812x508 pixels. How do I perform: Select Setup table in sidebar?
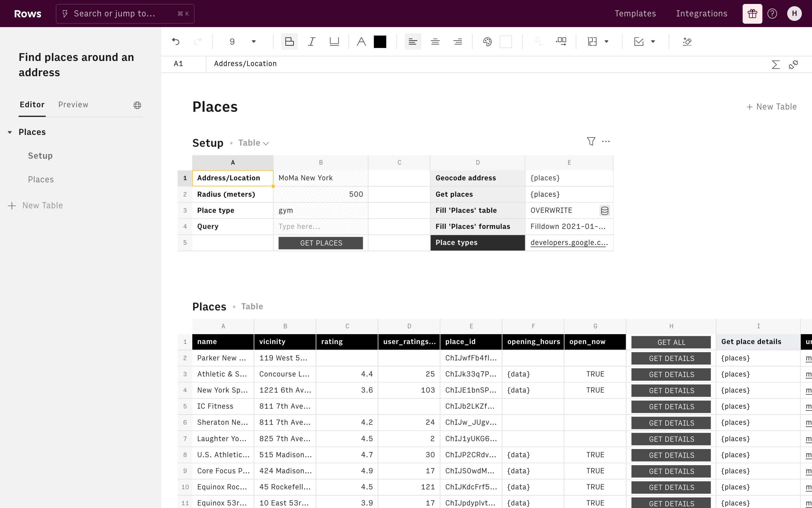tap(40, 156)
